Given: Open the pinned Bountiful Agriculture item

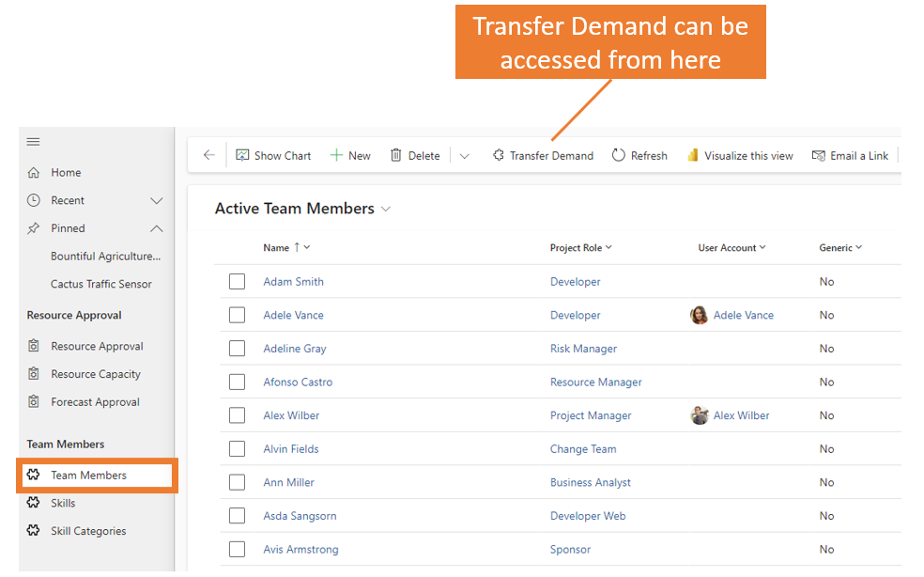Looking at the screenshot, I should click(x=105, y=256).
